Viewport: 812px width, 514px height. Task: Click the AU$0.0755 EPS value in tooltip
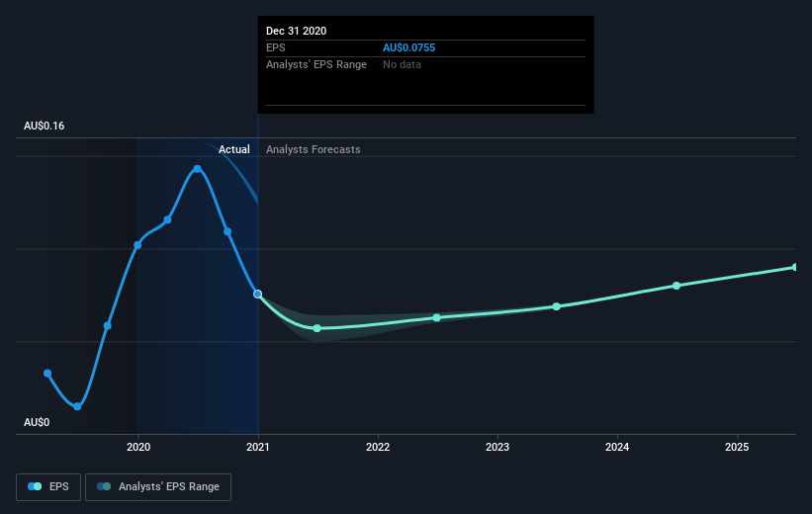tap(409, 47)
